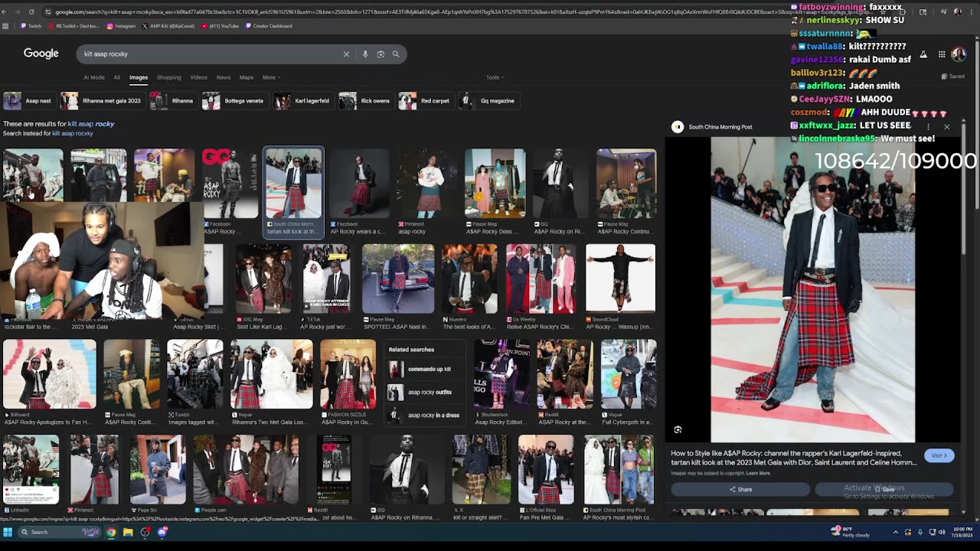Click the Share button in preview panel

(x=740, y=489)
